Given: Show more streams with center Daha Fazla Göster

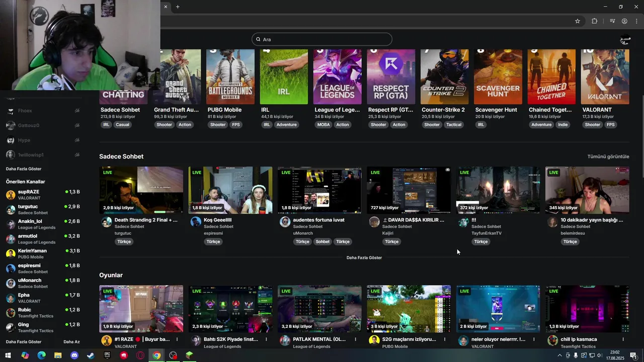Looking at the screenshot, I should point(364,257).
